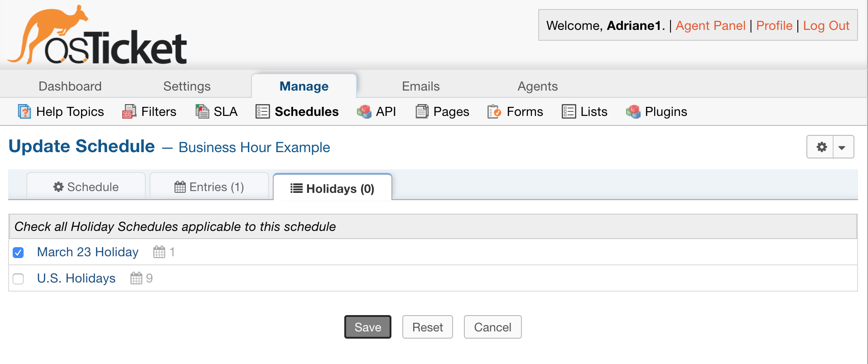The height and width of the screenshot is (364, 868).
Task: Expand the dropdown arrow next to gear icon
Action: point(843,147)
